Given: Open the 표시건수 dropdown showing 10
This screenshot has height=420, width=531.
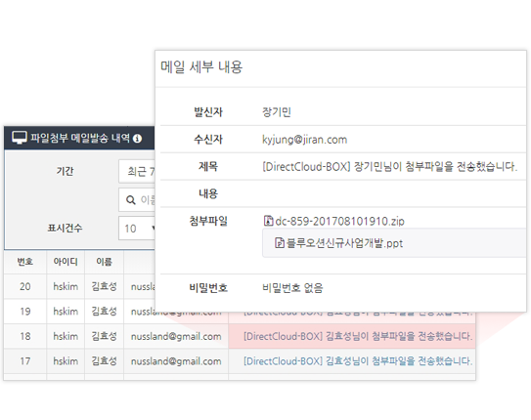Looking at the screenshot, I should click(x=137, y=229).
